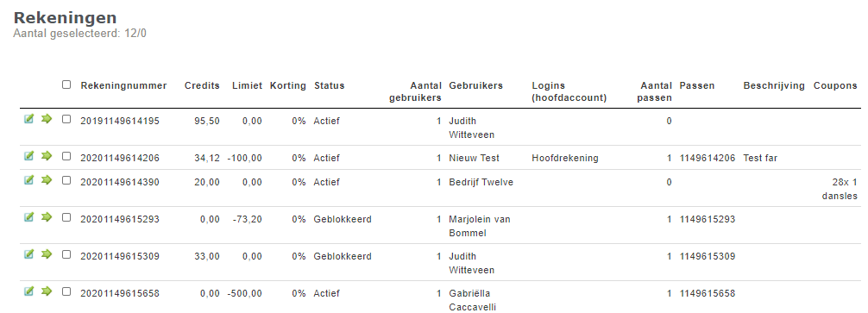Open account 20191149614195 with green arrow

click(x=47, y=119)
